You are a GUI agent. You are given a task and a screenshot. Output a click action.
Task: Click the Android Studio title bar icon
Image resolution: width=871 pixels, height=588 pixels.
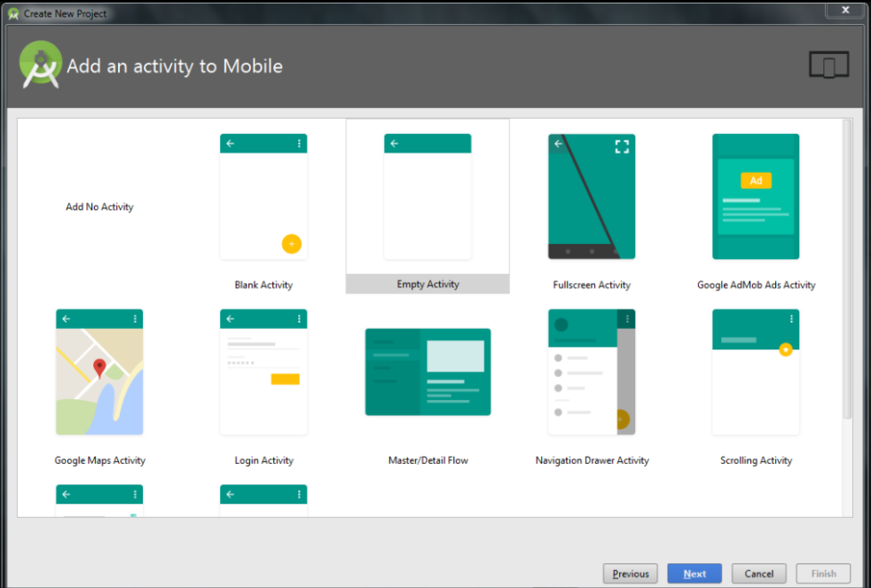point(14,14)
